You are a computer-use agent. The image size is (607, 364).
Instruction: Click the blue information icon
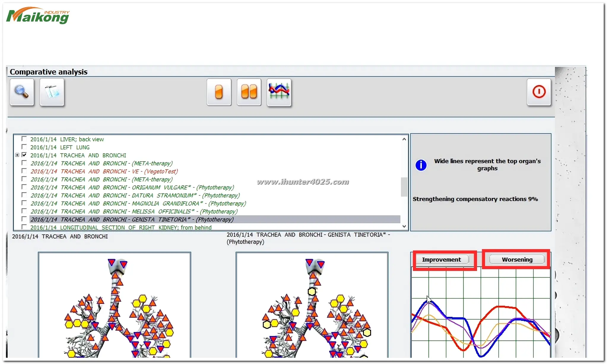click(x=421, y=165)
